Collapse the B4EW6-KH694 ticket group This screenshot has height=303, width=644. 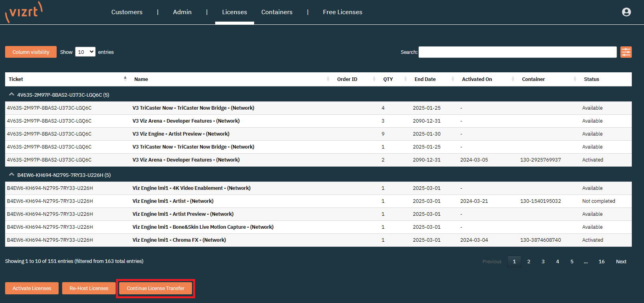click(x=12, y=175)
